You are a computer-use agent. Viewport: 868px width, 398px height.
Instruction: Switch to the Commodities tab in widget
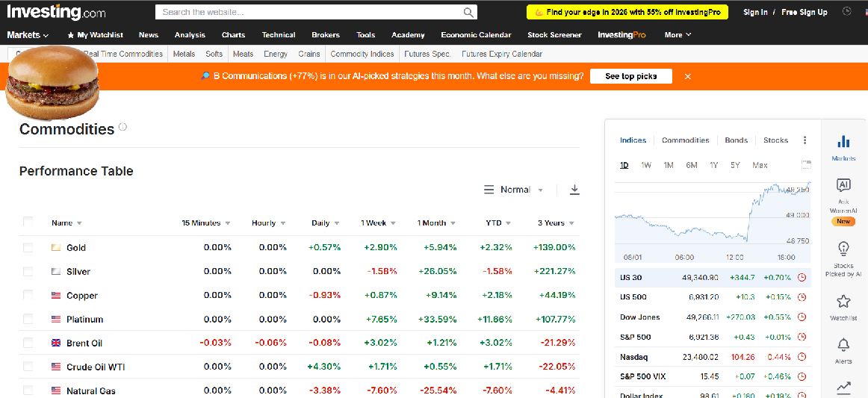[685, 140]
